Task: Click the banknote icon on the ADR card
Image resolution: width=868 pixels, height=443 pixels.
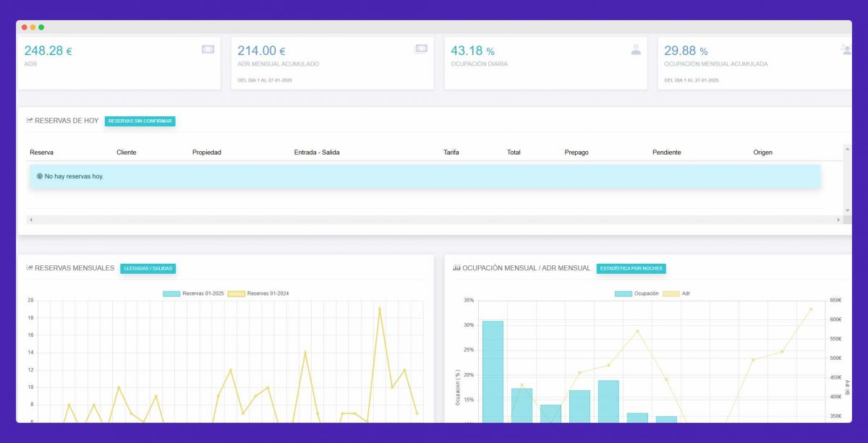Action: 208,49
